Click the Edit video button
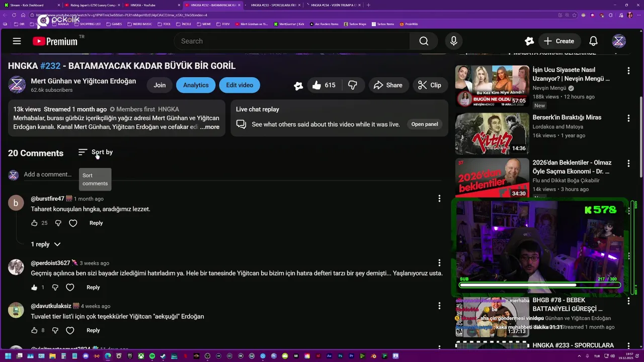Image resolution: width=644 pixels, height=362 pixels. (239, 85)
